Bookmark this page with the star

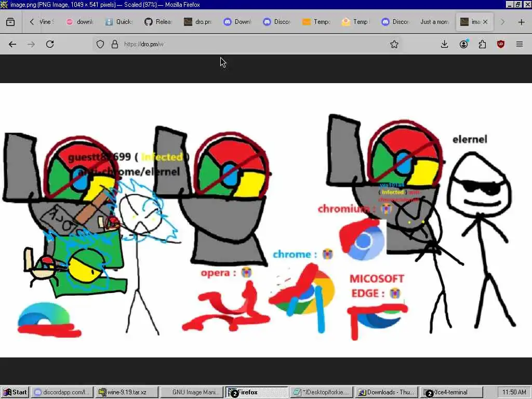[x=394, y=44]
